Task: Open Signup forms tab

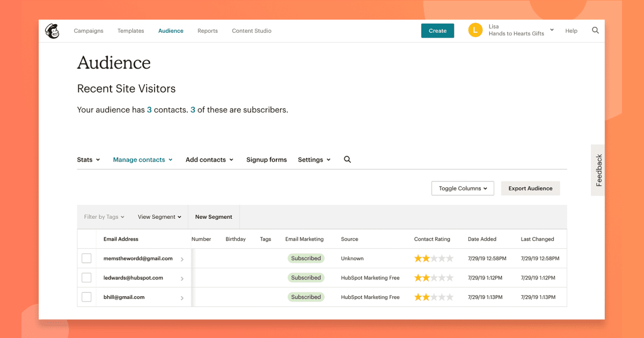Action: pos(267,160)
